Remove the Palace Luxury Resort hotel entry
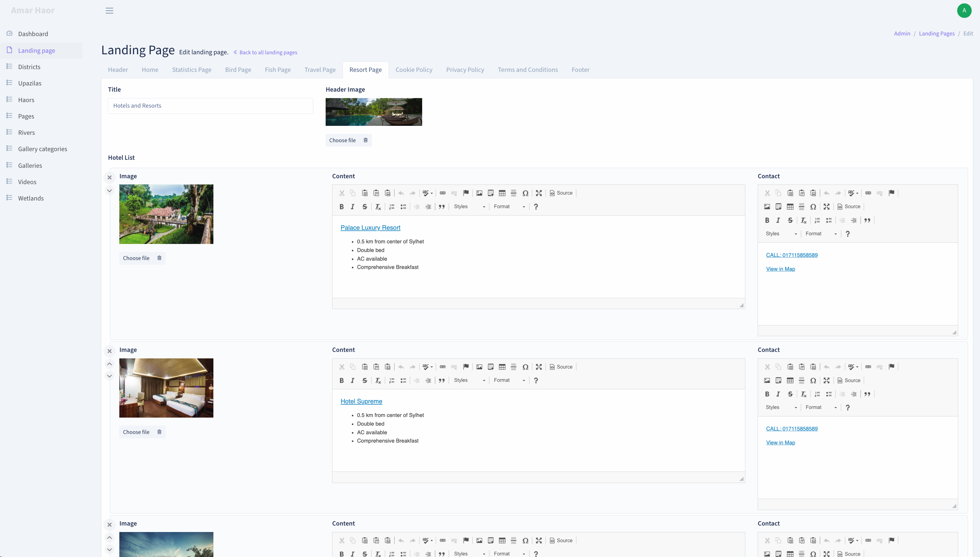This screenshot has width=980, height=557. click(109, 178)
